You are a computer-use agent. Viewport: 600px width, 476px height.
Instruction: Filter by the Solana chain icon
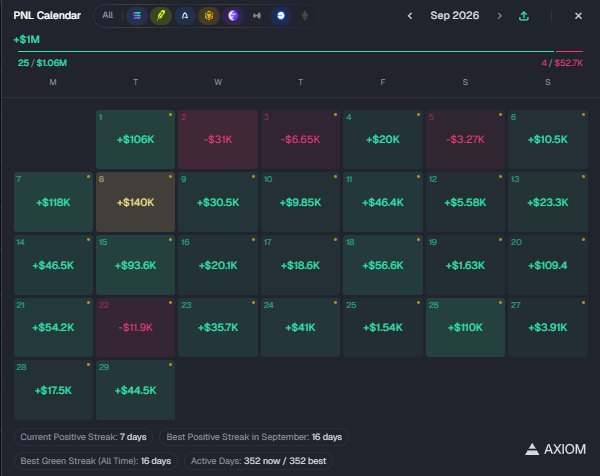pyautogui.click(x=137, y=16)
